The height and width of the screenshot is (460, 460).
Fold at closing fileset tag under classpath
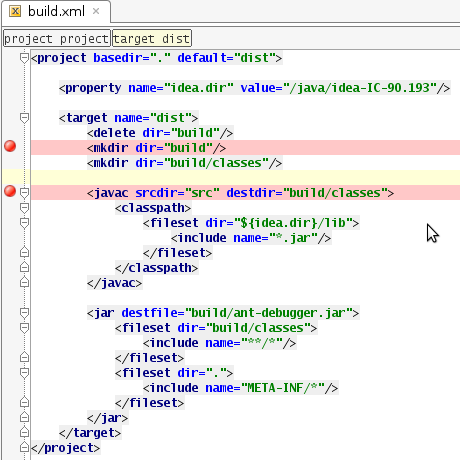[24, 252]
